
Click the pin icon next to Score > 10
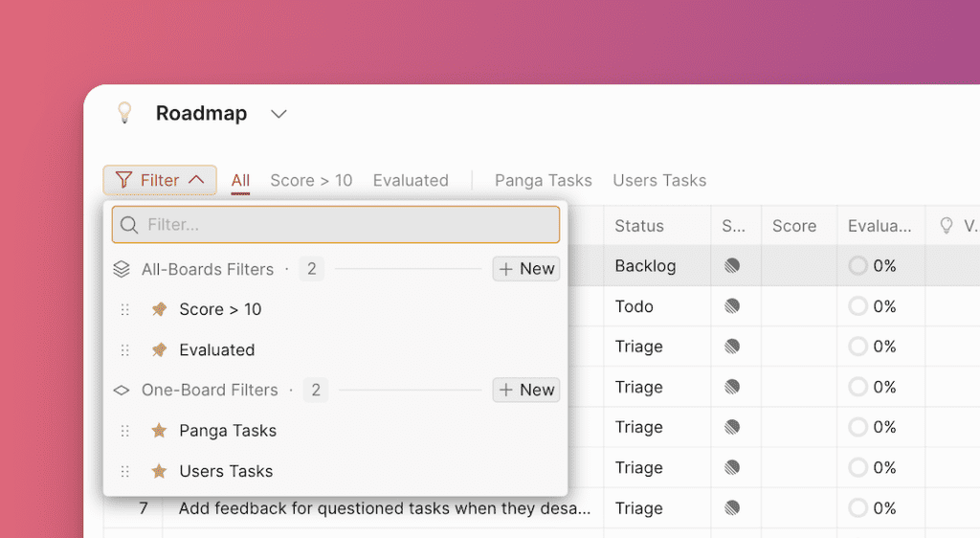point(159,309)
